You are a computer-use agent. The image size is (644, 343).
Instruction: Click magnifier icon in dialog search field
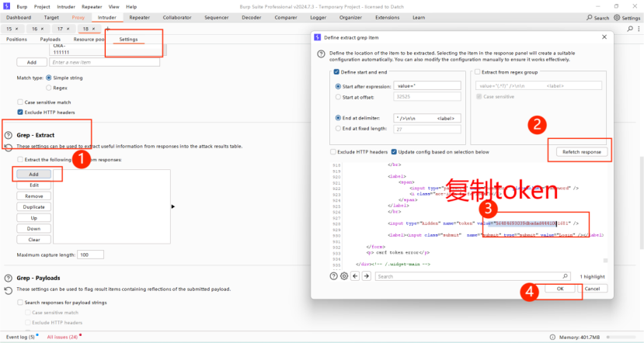point(565,276)
